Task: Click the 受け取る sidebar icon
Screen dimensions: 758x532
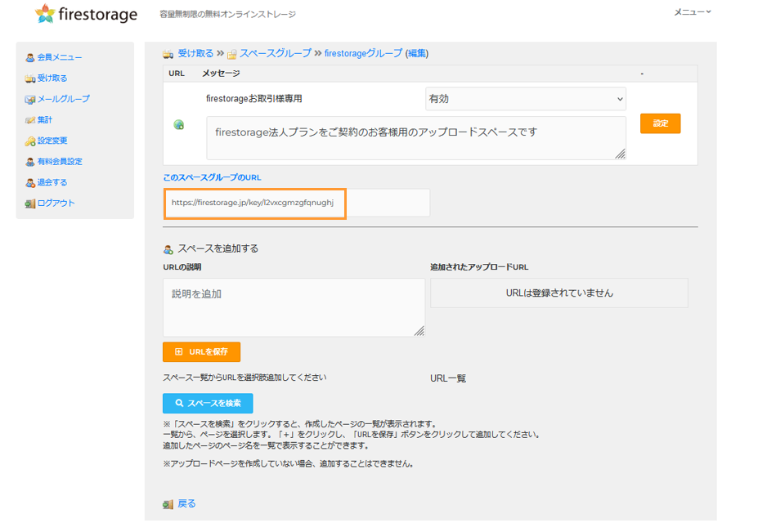Action: tap(30, 78)
